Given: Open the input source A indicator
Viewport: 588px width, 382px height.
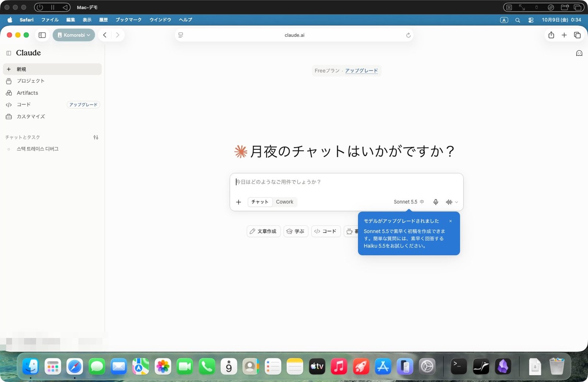Looking at the screenshot, I should (x=504, y=20).
